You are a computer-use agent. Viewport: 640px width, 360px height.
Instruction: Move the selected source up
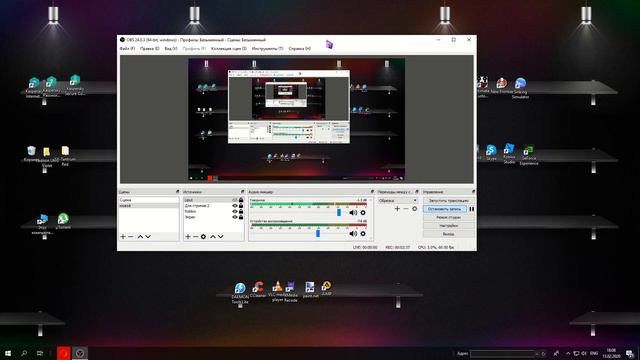tap(213, 237)
